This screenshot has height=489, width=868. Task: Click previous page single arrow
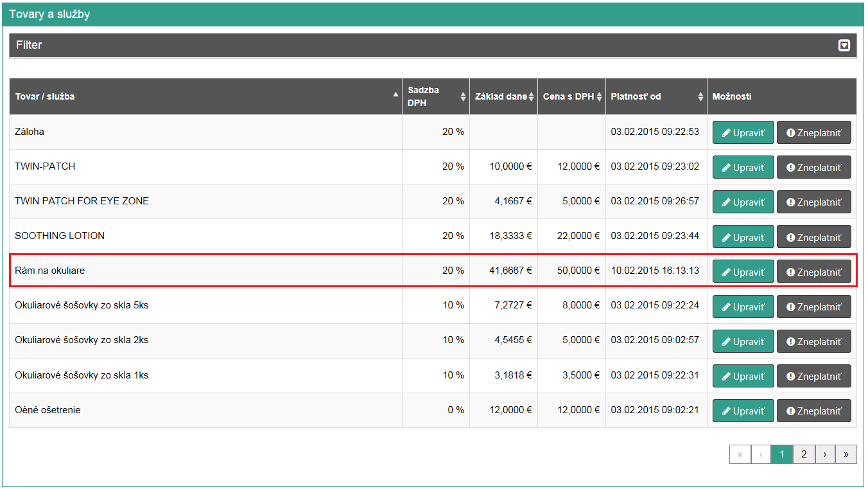point(761,454)
